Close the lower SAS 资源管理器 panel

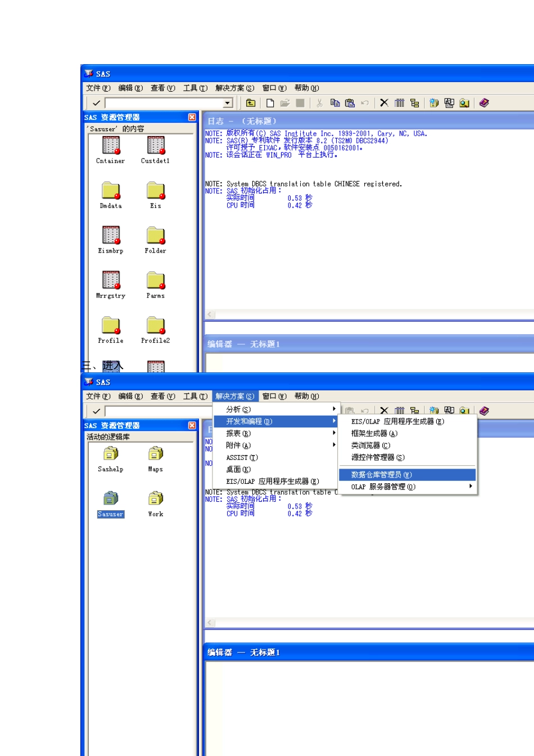[192, 425]
